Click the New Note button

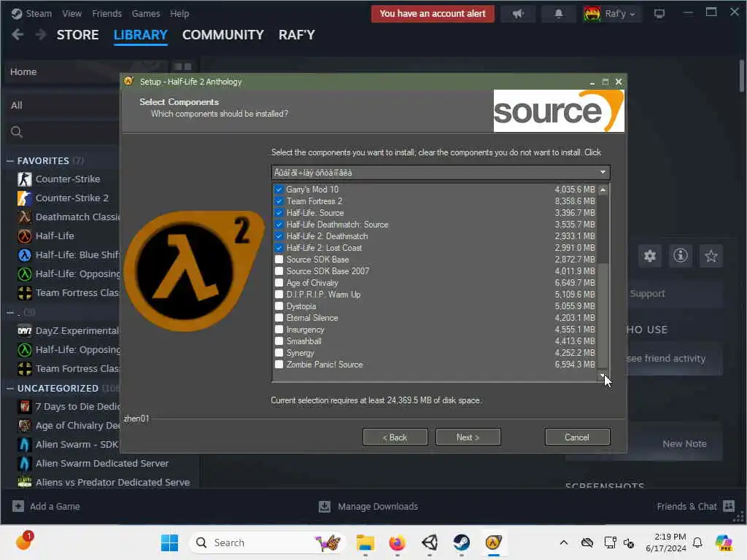684,444
